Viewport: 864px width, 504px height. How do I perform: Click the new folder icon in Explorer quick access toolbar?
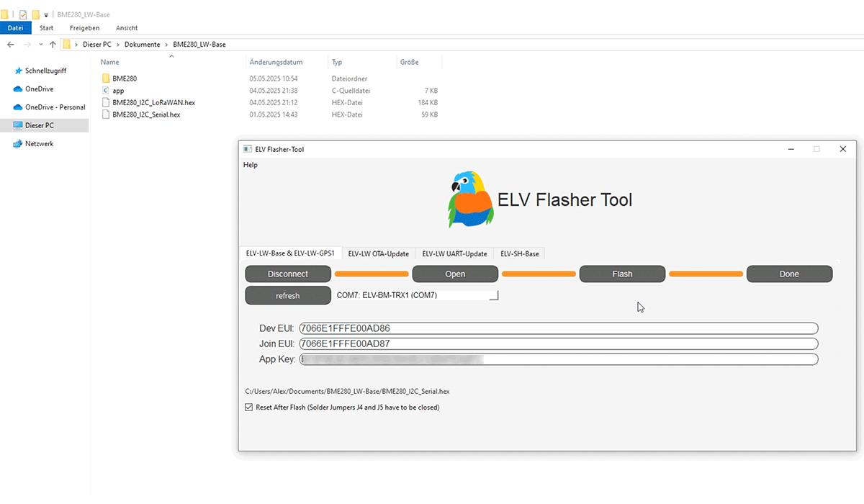35,14
